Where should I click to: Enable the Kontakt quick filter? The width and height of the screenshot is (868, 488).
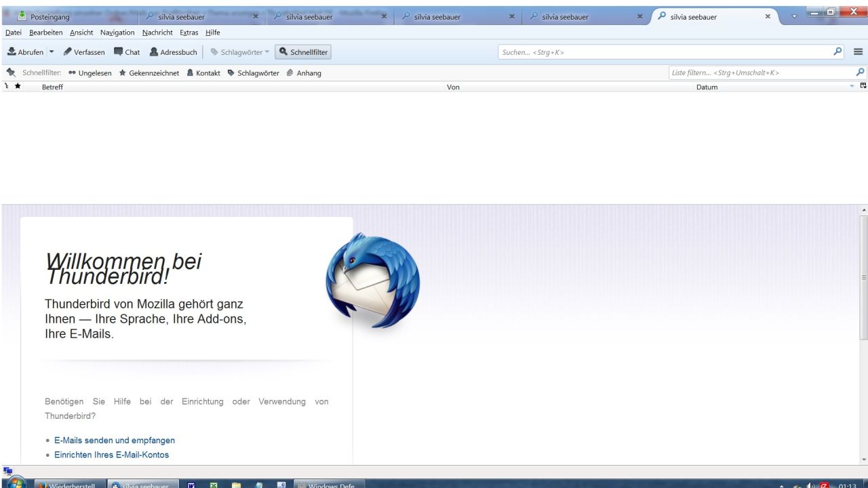tap(203, 73)
